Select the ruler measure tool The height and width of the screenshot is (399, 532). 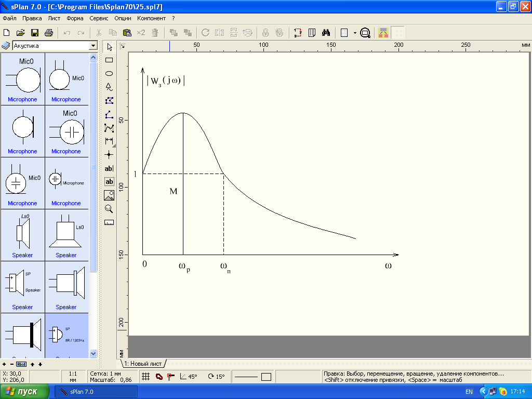coord(109,222)
